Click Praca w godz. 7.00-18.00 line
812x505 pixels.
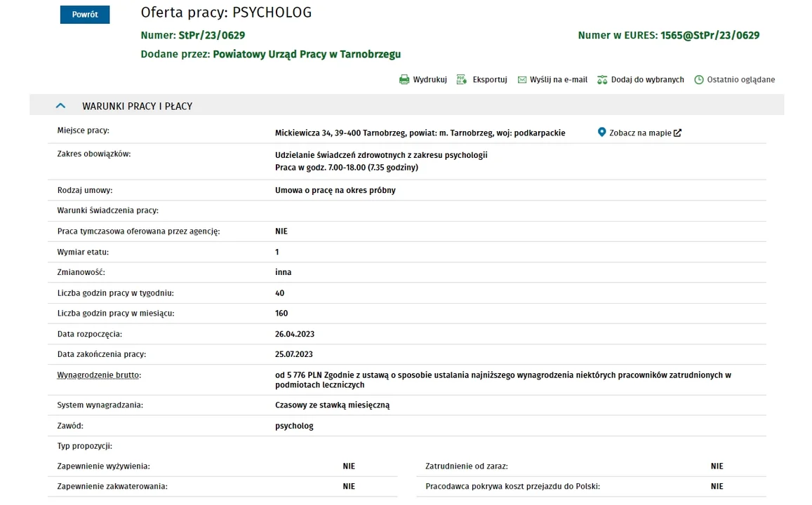[347, 167]
